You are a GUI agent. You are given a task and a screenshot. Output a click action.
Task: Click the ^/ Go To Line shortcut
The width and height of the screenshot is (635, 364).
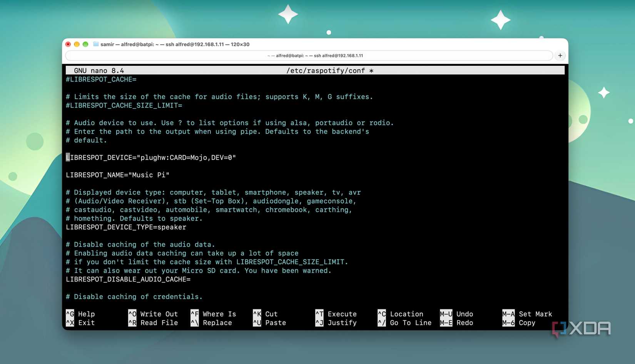[405, 323]
